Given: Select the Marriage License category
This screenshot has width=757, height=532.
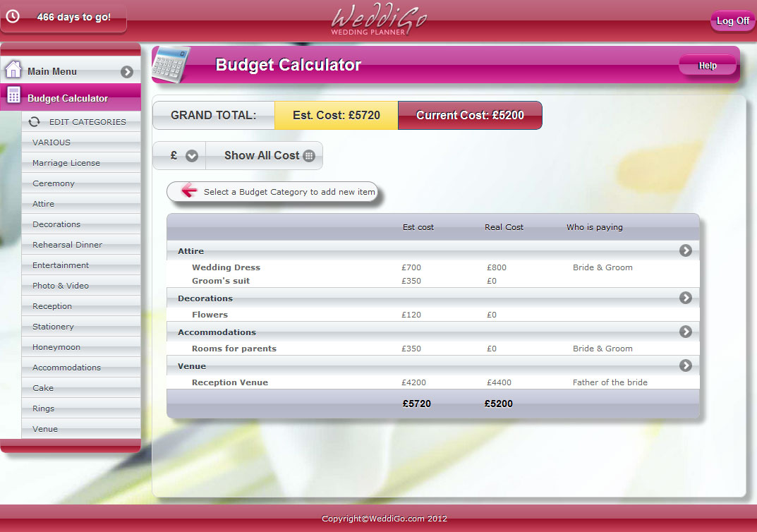Looking at the screenshot, I should click(81, 163).
